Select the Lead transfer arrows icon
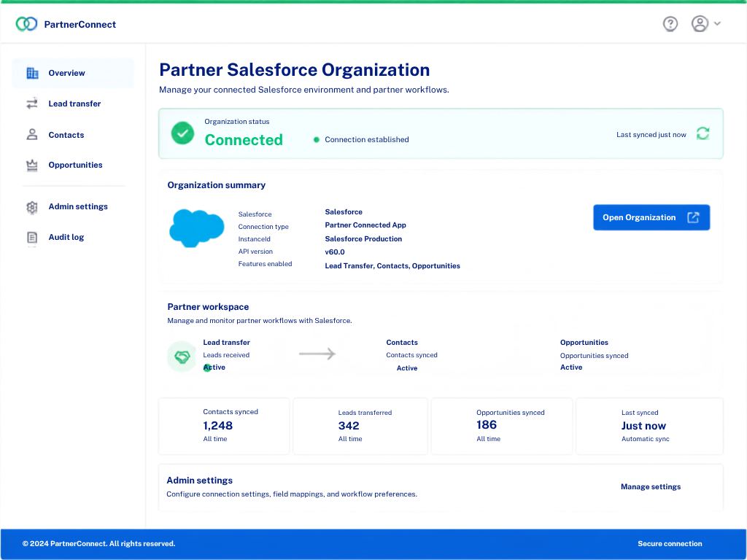Viewport: 747px width, 560px height. [32, 104]
